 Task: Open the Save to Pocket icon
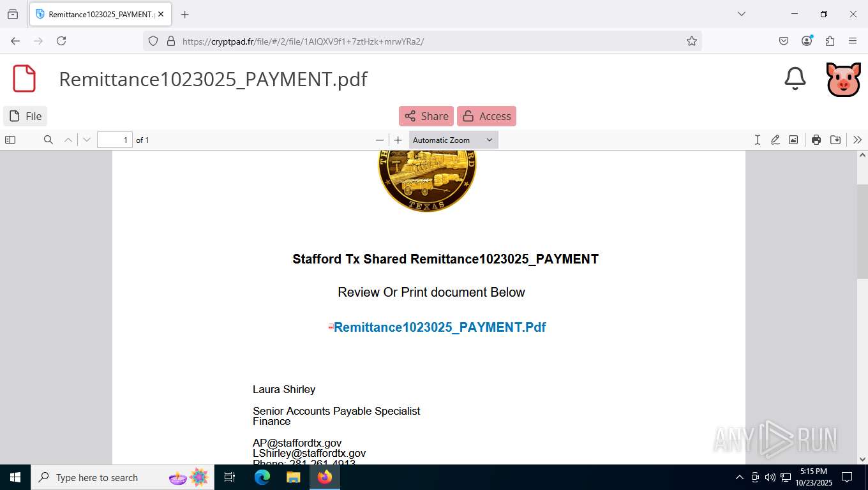[x=784, y=41]
